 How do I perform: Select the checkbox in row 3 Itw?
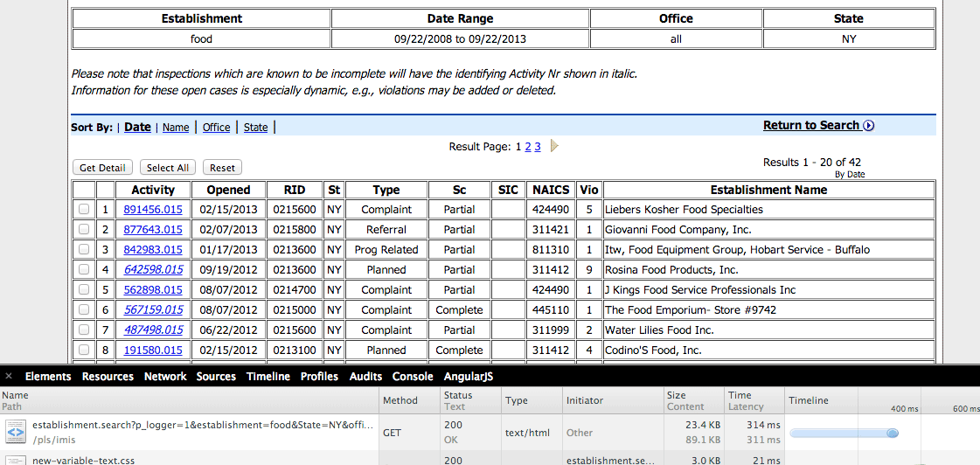click(84, 249)
